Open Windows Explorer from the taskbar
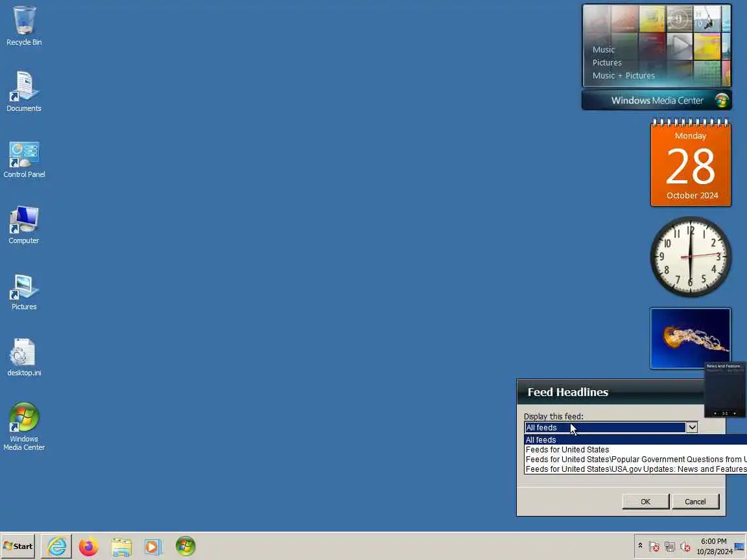The image size is (747, 560). tap(121, 546)
